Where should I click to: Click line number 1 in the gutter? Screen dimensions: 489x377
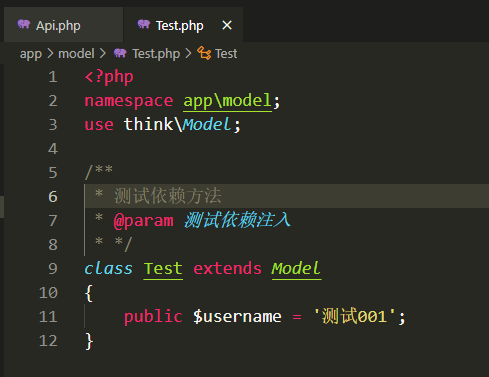coord(53,77)
